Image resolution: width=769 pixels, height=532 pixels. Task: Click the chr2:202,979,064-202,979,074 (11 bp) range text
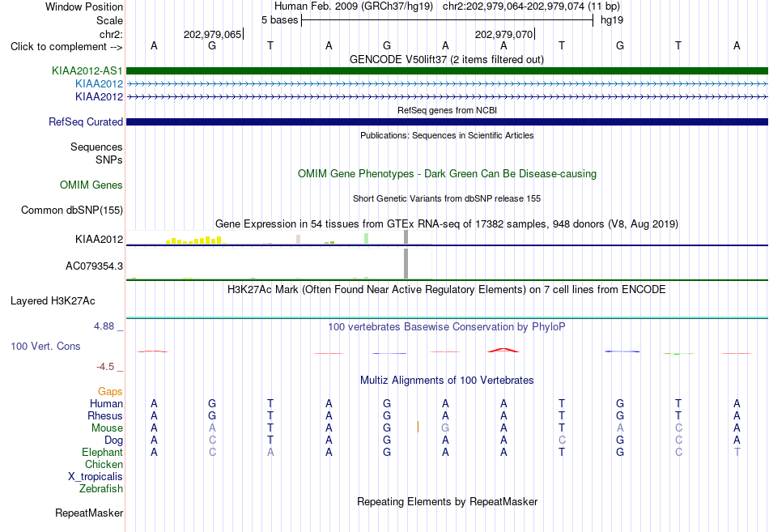pos(531,6)
